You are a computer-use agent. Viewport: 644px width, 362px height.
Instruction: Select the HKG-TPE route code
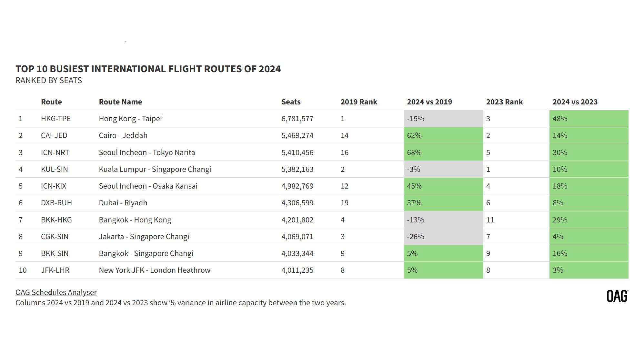pyautogui.click(x=56, y=118)
